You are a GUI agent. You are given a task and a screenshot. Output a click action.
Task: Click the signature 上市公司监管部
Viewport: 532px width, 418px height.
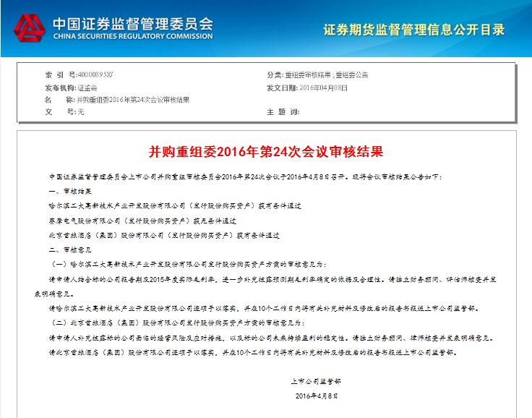pos(316,381)
